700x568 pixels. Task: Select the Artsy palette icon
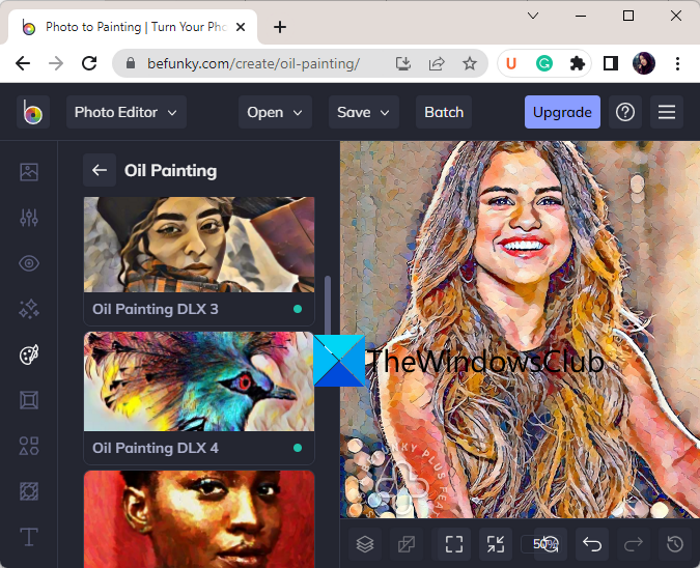29,355
